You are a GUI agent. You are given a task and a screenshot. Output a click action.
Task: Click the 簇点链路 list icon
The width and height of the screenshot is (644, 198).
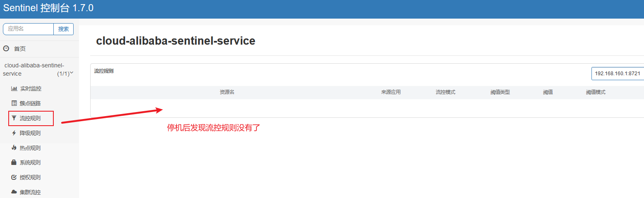pyautogui.click(x=14, y=103)
